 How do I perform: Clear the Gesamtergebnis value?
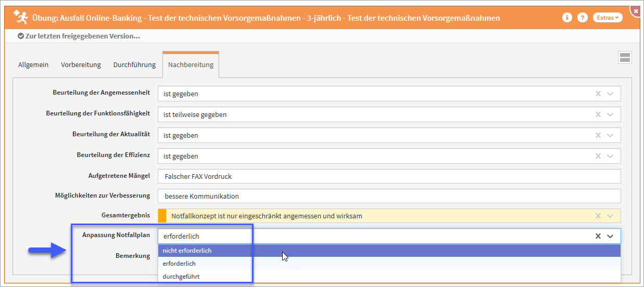pyautogui.click(x=598, y=216)
